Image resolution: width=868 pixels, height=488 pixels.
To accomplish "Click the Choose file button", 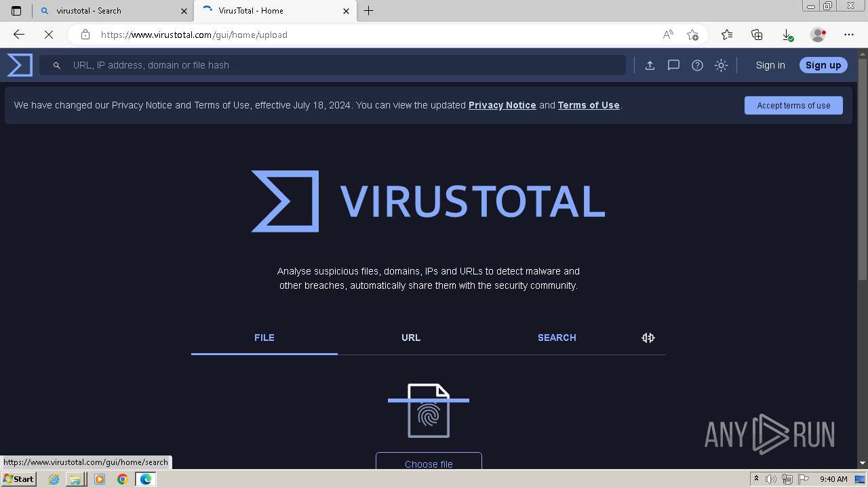I will [x=429, y=462].
